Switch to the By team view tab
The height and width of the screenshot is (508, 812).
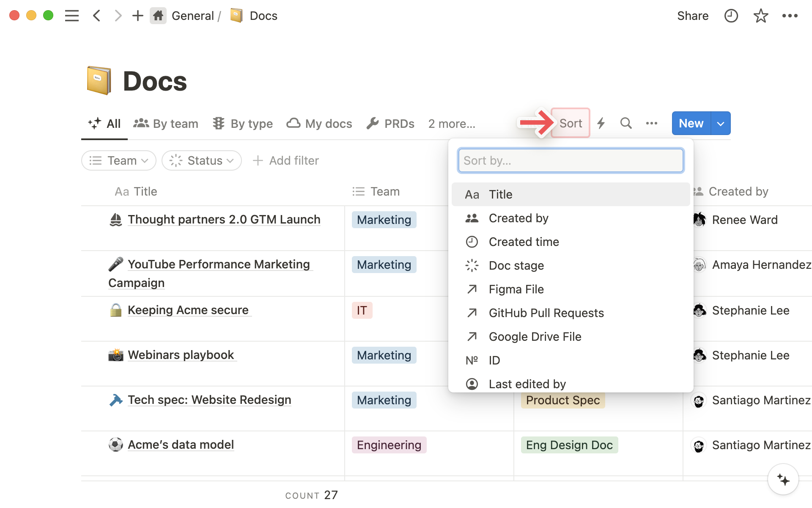tap(166, 124)
